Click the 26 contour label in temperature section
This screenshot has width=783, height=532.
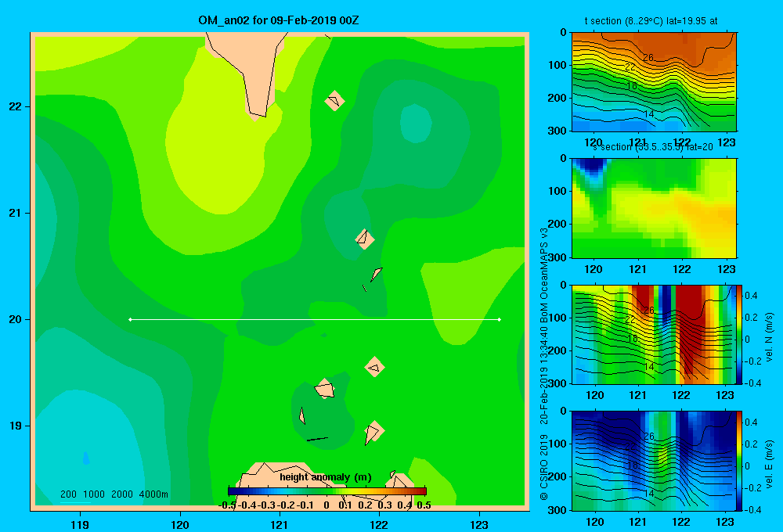click(x=648, y=58)
